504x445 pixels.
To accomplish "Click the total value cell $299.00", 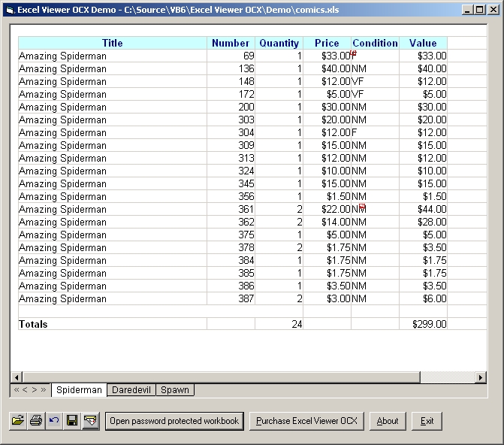I will pos(423,324).
